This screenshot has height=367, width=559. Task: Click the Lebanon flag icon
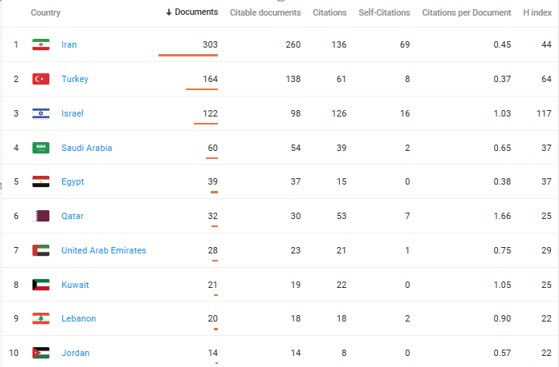click(41, 318)
